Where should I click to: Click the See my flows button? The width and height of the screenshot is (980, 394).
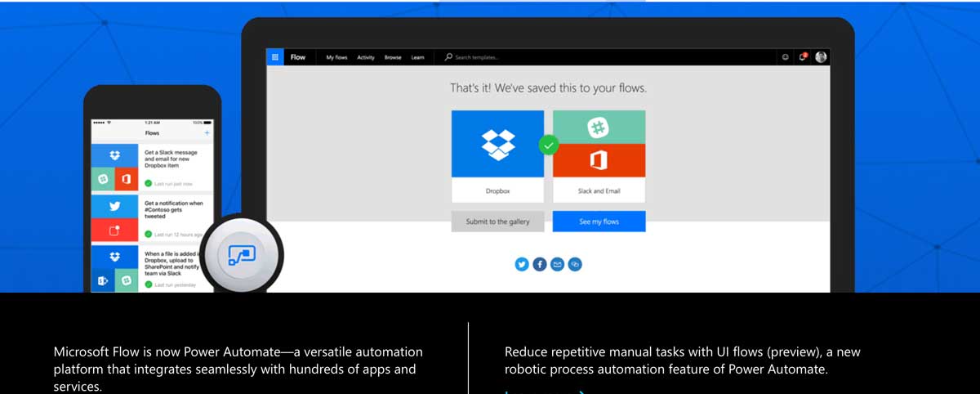coord(599,222)
